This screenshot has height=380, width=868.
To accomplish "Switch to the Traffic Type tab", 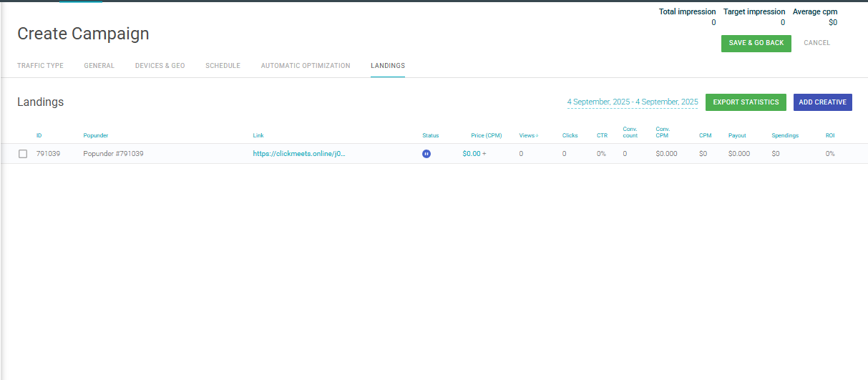I will point(40,66).
